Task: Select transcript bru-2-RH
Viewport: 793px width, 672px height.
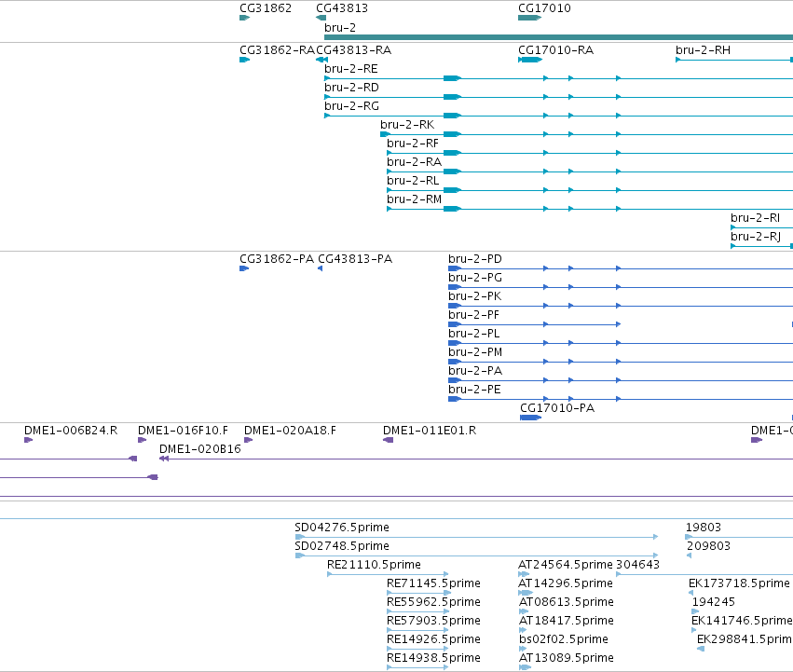Action: tap(734, 60)
